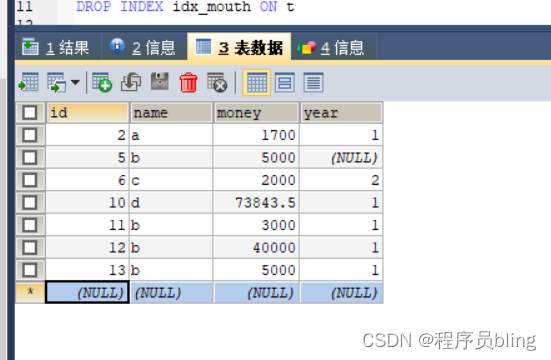Check the row with id 2
This screenshot has height=360, width=551.
[x=30, y=135]
